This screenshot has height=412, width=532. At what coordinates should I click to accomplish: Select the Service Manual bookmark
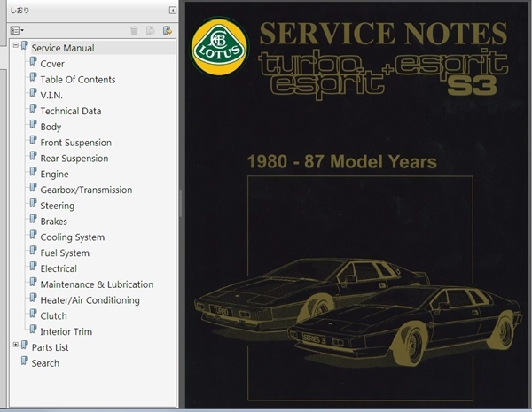click(63, 48)
